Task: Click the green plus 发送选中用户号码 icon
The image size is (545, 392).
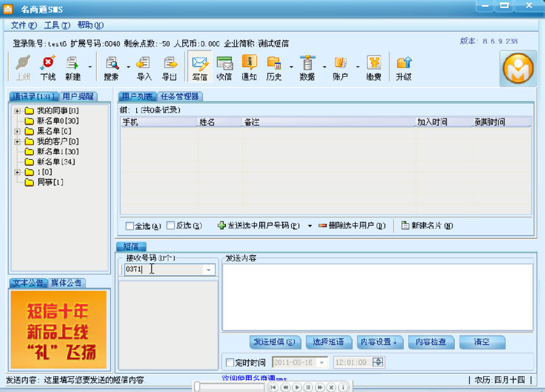Action: (x=222, y=226)
